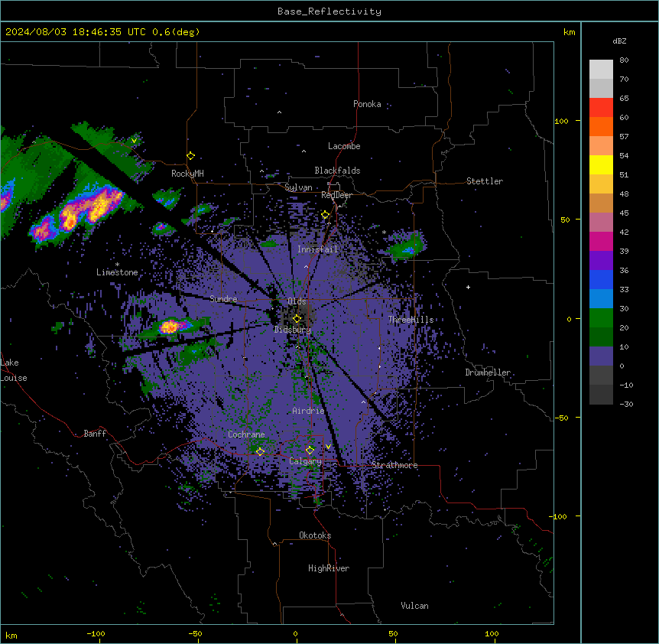Click the Sundre town label
Screen dimensions: 659x644
pyautogui.click(x=223, y=299)
